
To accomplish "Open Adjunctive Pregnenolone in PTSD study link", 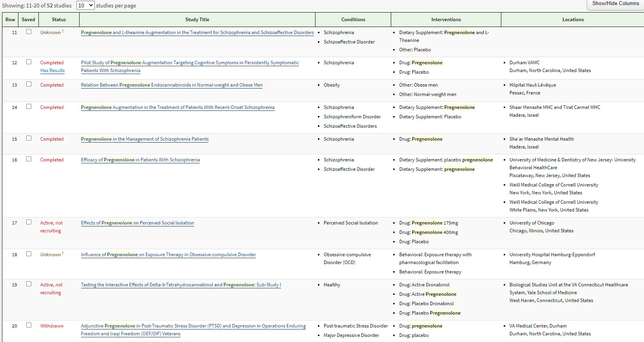I will 193,330.
